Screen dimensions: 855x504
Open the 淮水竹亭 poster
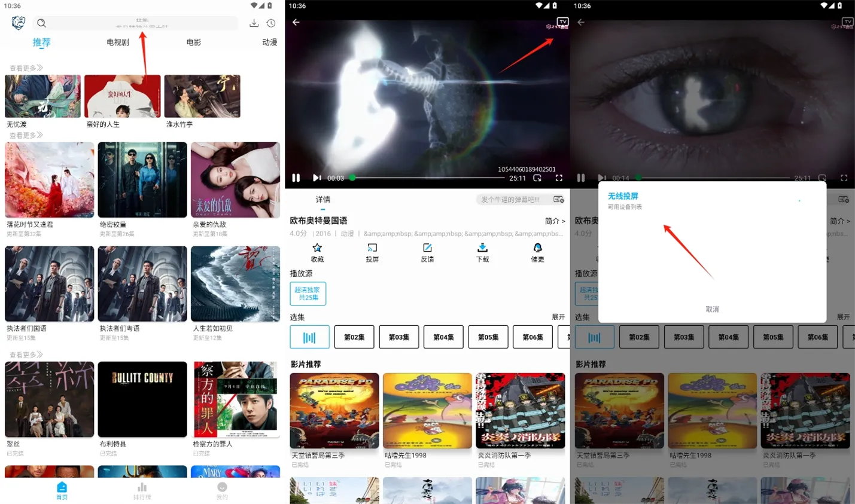click(x=202, y=96)
